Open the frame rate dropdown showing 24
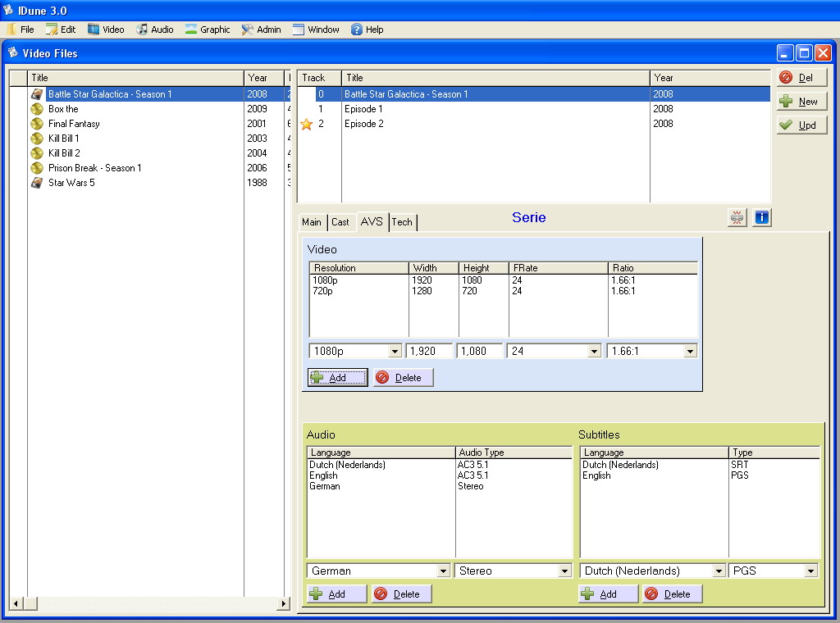Viewport: 840px width, 623px height. point(594,351)
